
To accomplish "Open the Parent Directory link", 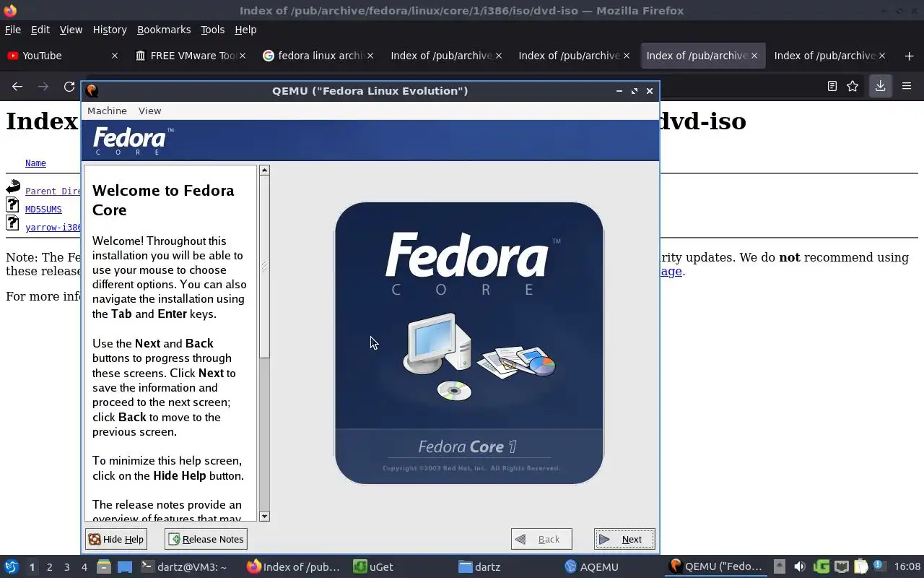I will (53, 191).
